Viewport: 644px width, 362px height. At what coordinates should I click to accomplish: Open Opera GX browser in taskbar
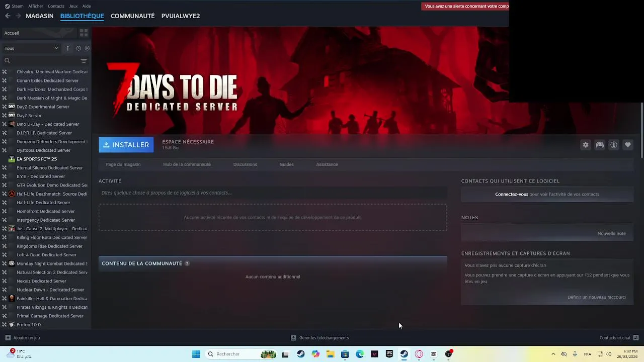[419, 354]
